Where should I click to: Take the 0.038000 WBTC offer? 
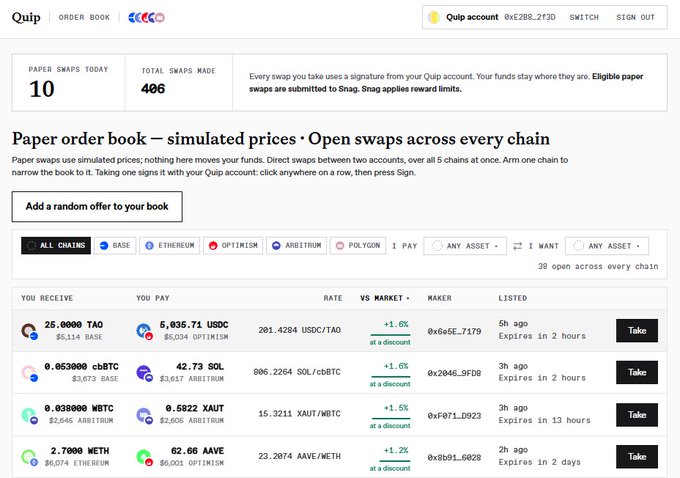tap(637, 415)
